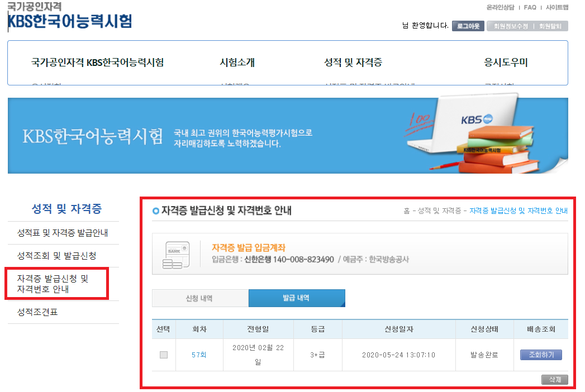Screen dimensions: 585x392
Task: Click the bank passbook icon
Action: (176, 255)
